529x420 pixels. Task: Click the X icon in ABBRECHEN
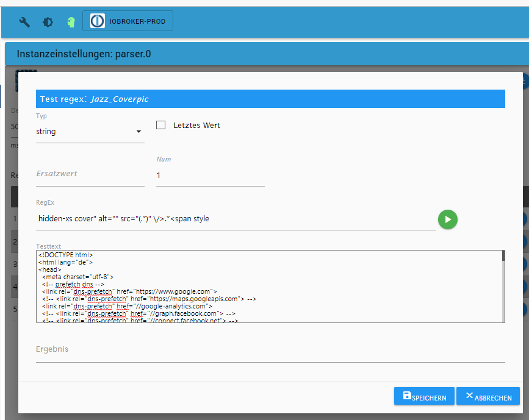(469, 396)
